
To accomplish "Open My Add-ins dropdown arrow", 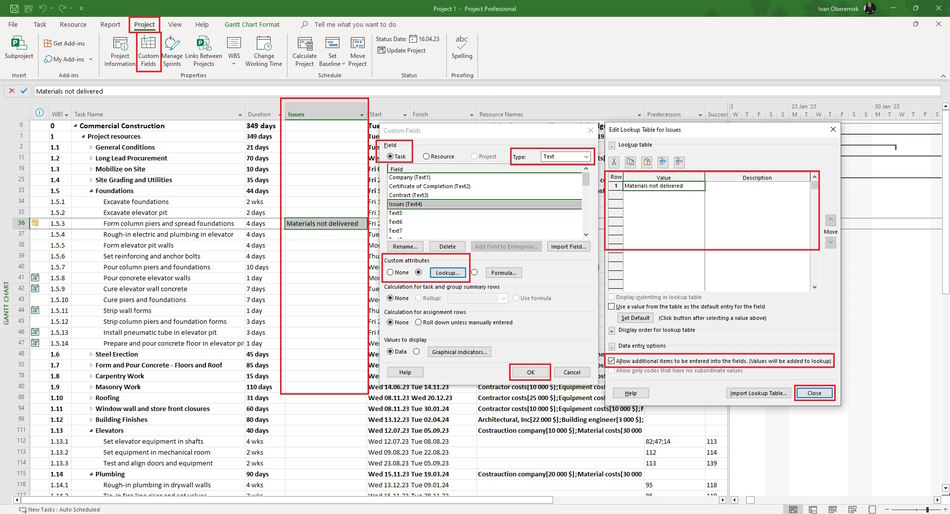I will click(91, 59).
